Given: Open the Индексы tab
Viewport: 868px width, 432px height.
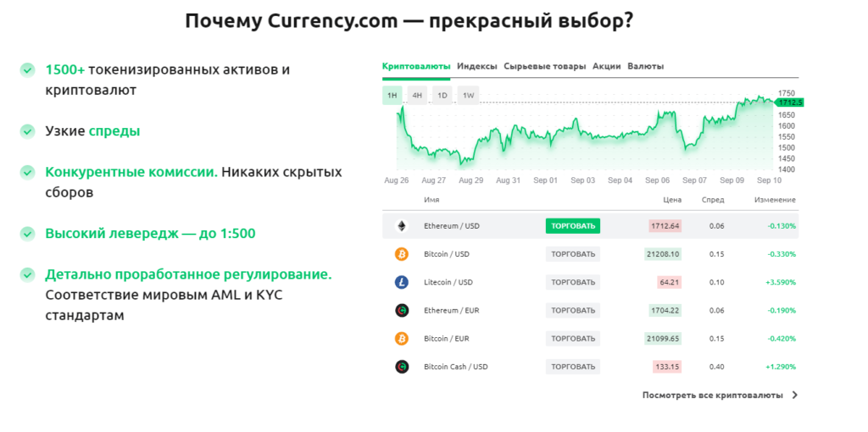Looking at the screenshot, I should (476, 66).
